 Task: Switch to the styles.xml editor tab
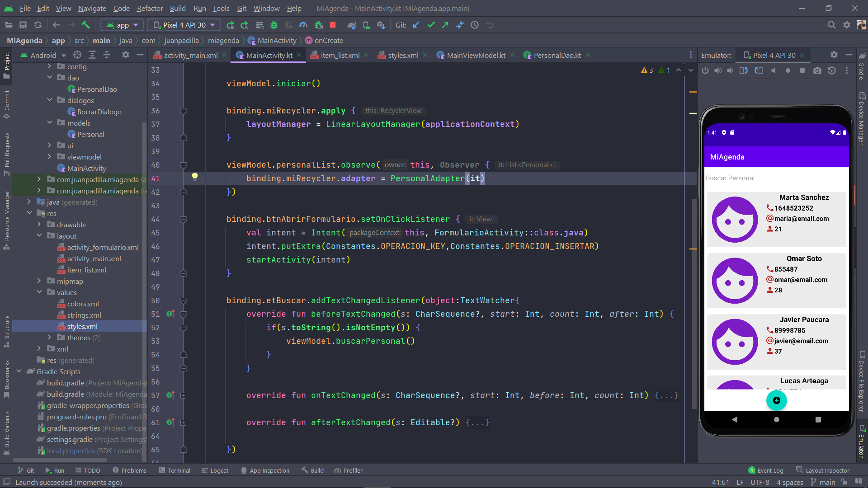[402, 55]
